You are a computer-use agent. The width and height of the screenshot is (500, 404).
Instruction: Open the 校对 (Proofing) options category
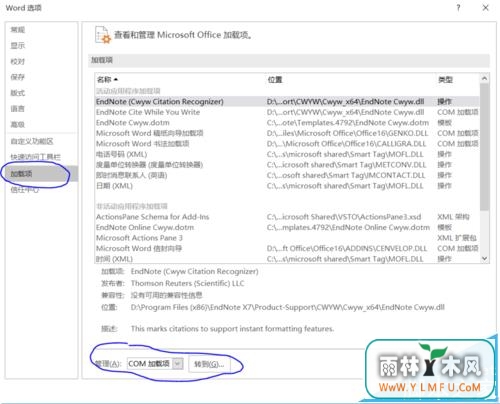tap(42, 61)
